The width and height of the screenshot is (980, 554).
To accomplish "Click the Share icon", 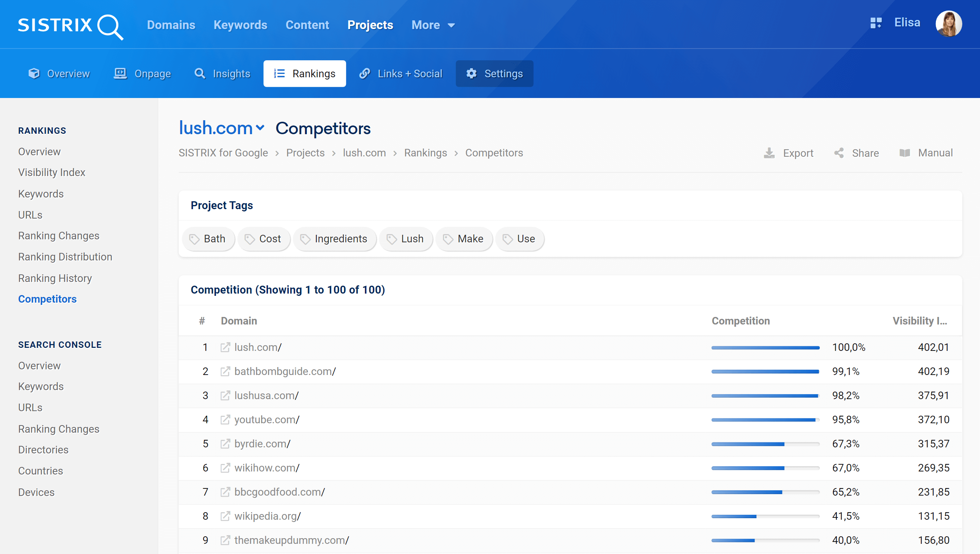I will click(x=839, y=153).
